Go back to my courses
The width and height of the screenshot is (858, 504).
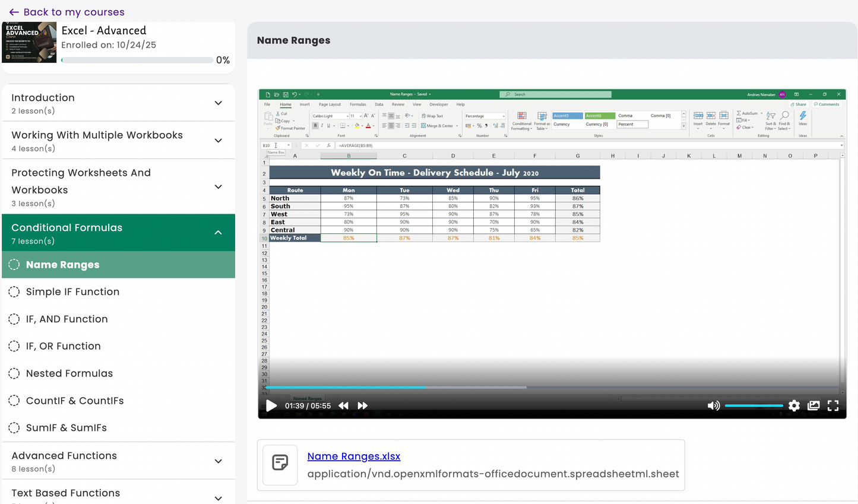(x=66, y=12)
